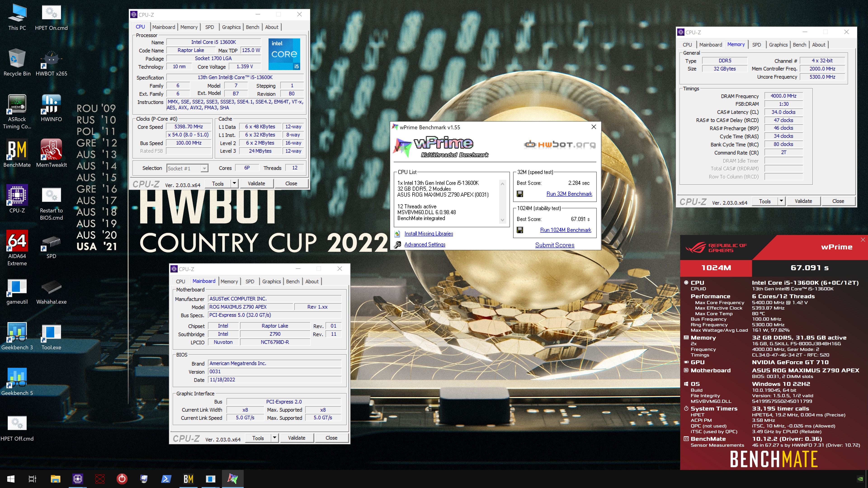Image resolution: width=868 pixels, height=488 pixels.
Task: Save the 1024M score via floppy icon
Action: click(520, 230)
